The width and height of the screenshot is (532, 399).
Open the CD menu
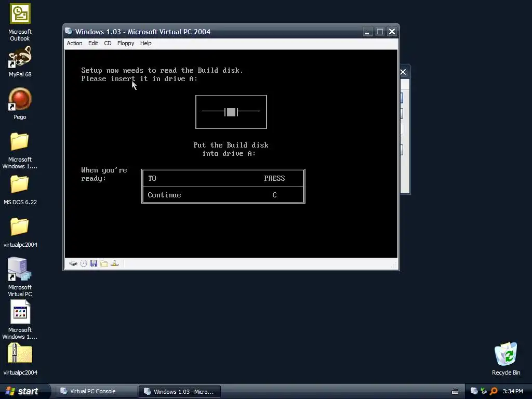click(x=108, y=44)
